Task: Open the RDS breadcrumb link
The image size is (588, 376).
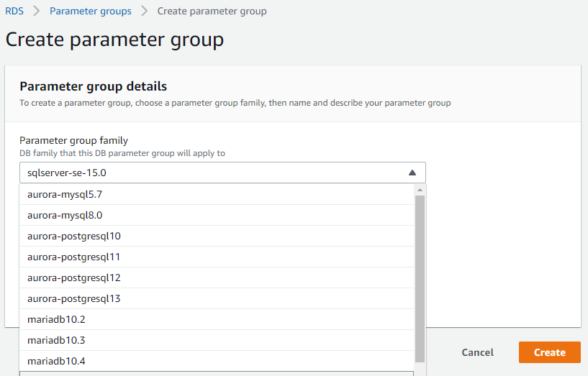Action: click(x=14, y=12)
